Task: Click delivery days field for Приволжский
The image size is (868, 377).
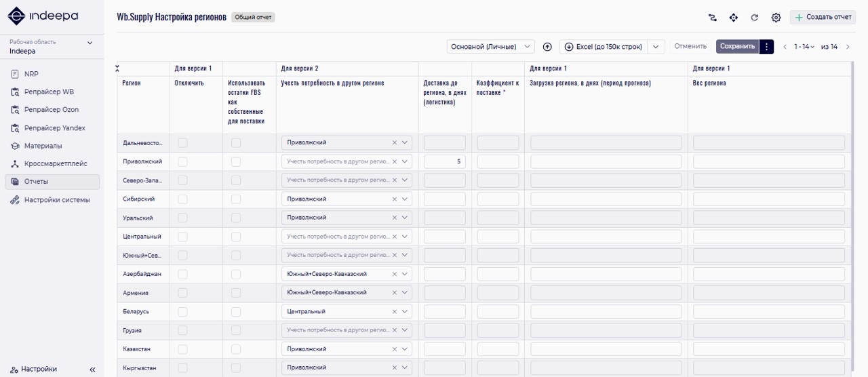Action: click(445, 162)
